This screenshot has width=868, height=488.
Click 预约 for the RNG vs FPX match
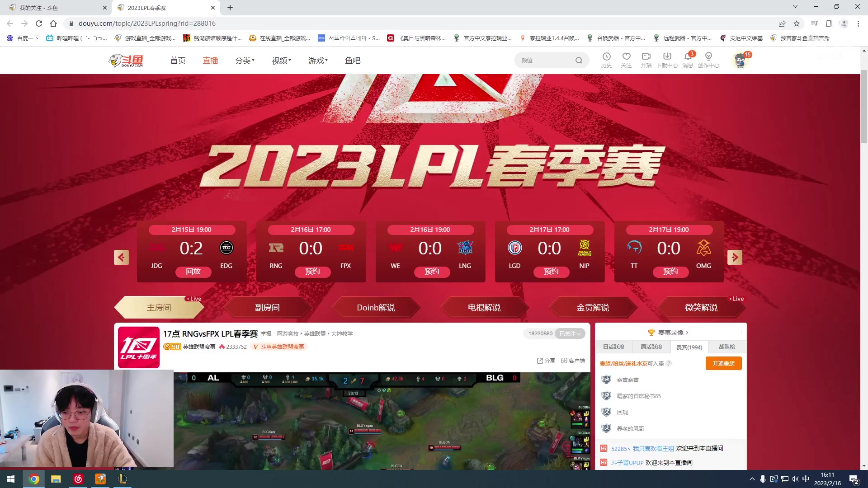(x=312, y=272)
